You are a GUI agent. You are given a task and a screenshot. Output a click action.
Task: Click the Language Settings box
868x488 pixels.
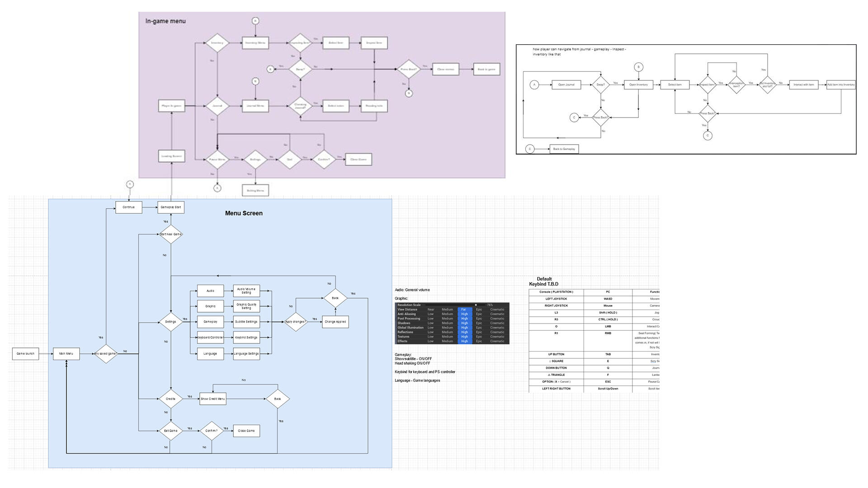[246, 354]
